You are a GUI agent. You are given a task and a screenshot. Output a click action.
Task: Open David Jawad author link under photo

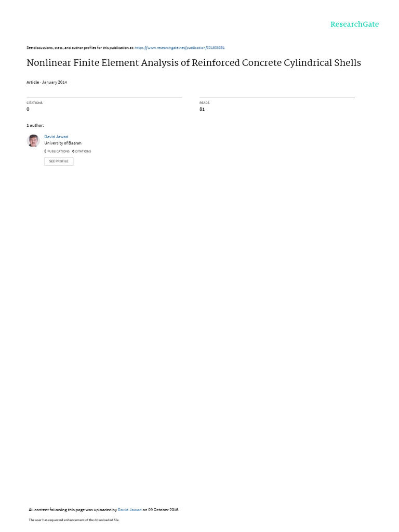coord(56,137)
